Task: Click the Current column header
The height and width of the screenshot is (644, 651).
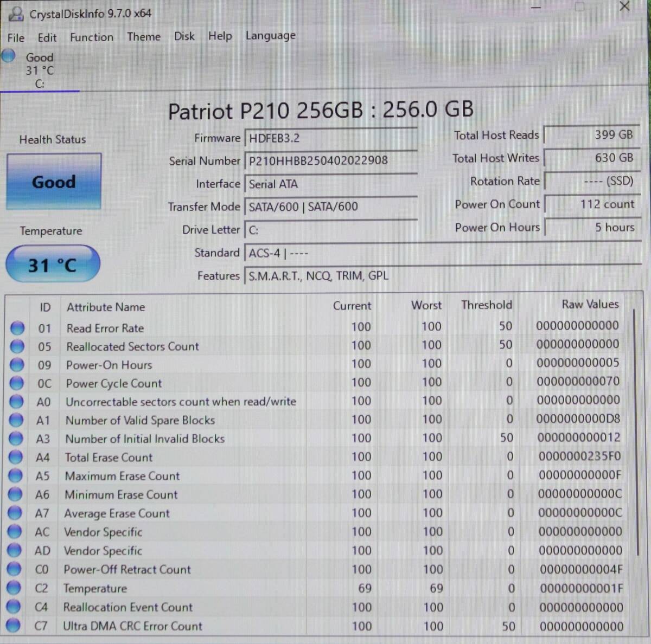Action: click(352, 306)
